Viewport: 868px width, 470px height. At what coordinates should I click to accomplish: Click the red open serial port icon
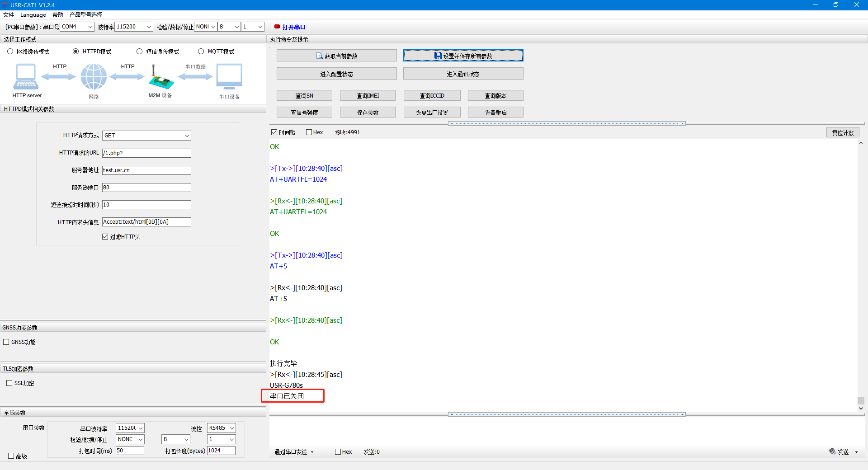click(x=277, y=27)
